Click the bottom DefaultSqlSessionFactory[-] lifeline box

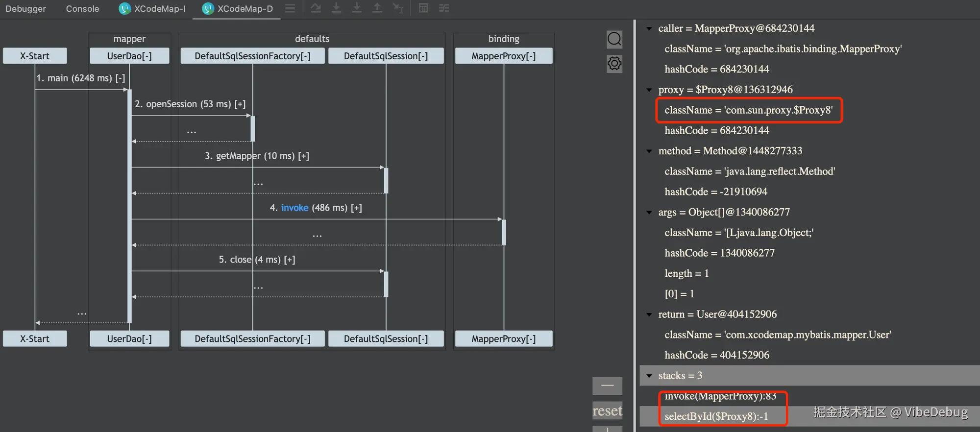click(252, 338)
